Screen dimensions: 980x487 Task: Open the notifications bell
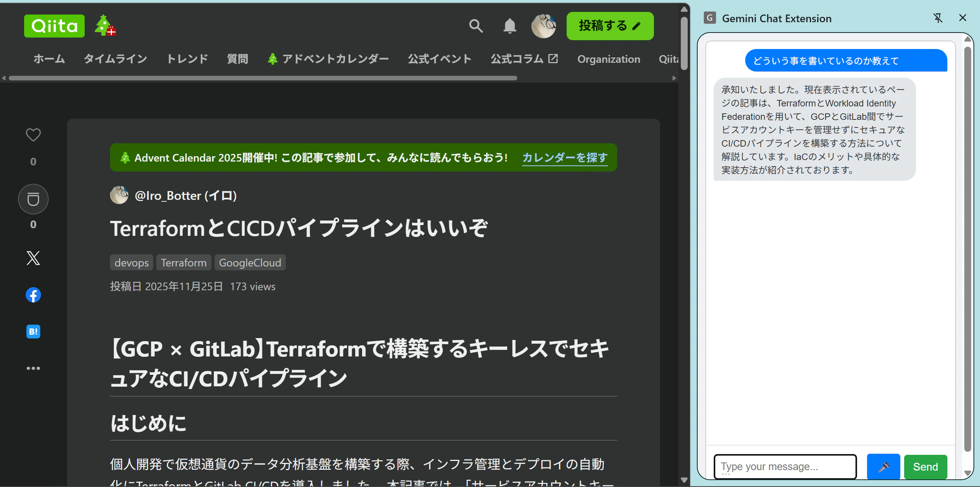pos(510,26)
